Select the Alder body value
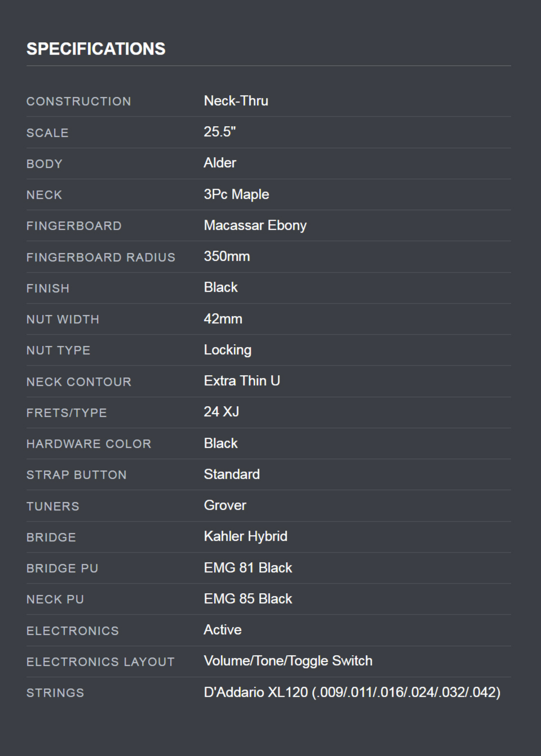The height and width of the screenshot is (756, 541). (220, 163)
